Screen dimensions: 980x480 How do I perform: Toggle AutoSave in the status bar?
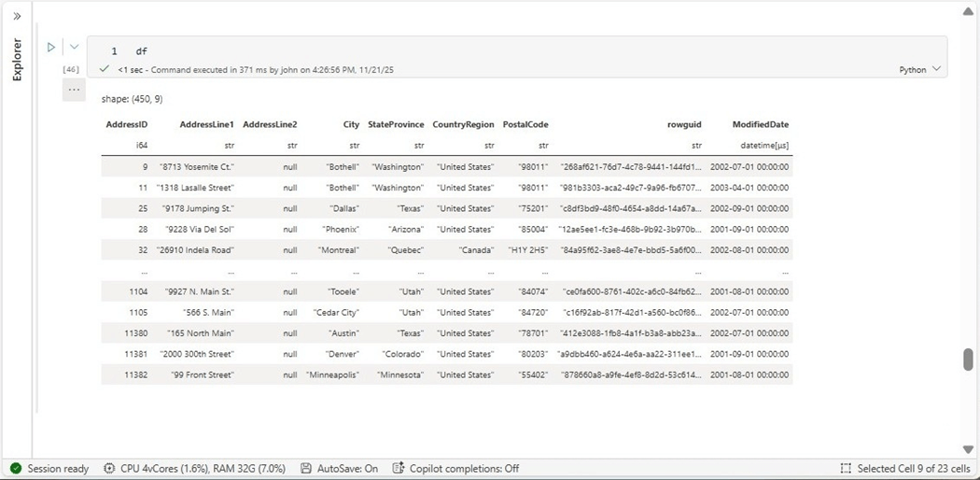click(340, 468)
